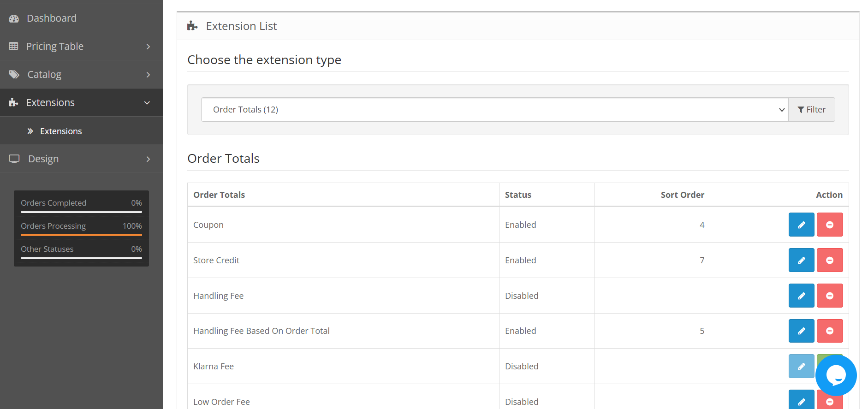The height and width of the screenshot is (409, 868).
Task: Uninstall the Handling Fee extension
Action: pos(830,296)
